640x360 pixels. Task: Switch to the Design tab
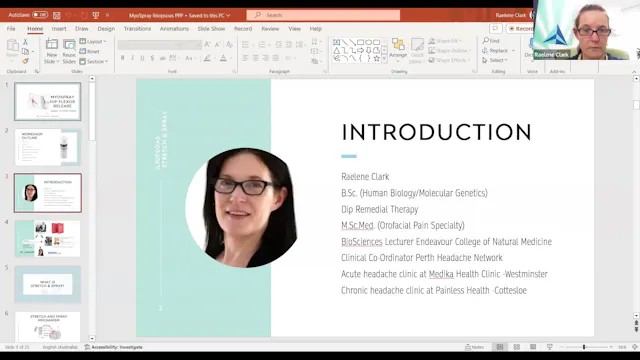tap(106, 29)
